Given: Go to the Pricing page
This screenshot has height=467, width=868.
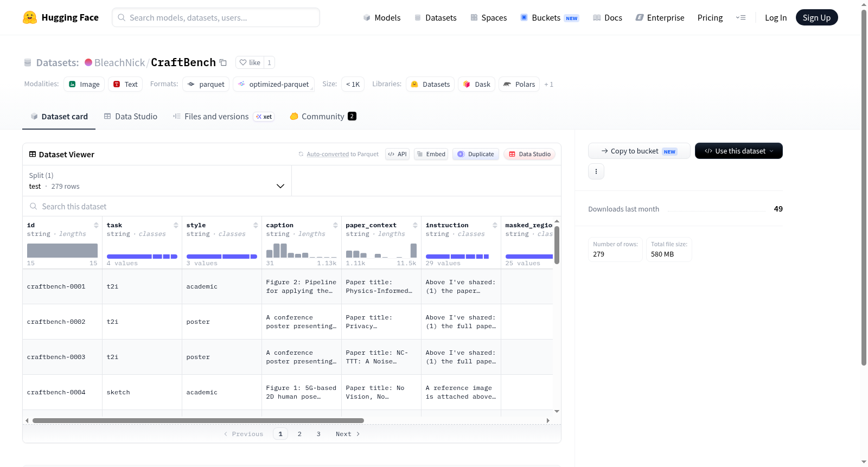Looking at the screenshot, I should coord(710,17).
